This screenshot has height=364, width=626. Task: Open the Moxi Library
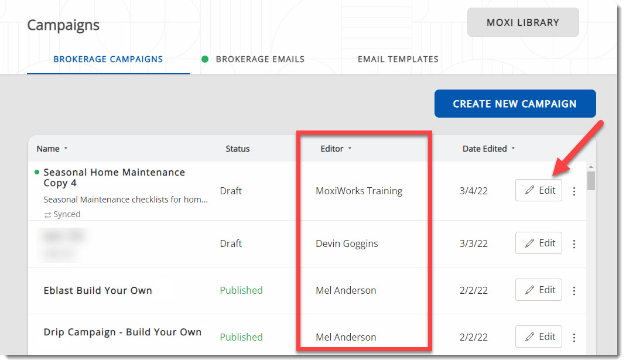[523, 23]
